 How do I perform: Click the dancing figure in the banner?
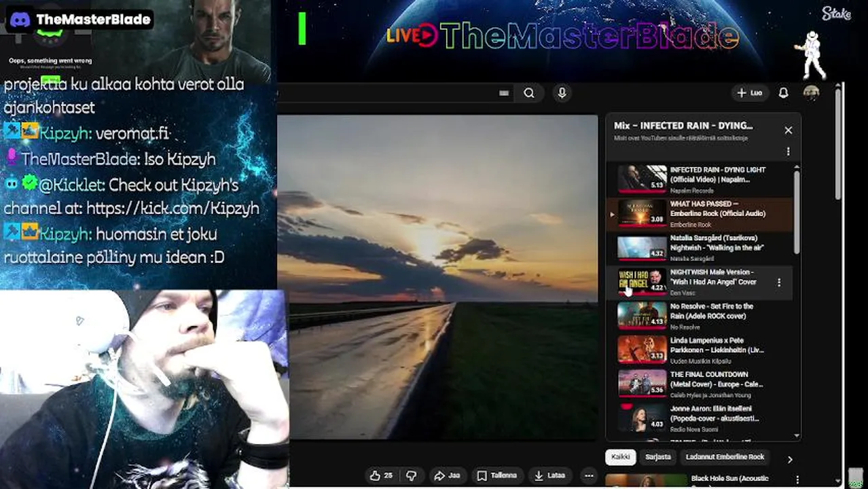pyautogui.click(x=812, y=54)
